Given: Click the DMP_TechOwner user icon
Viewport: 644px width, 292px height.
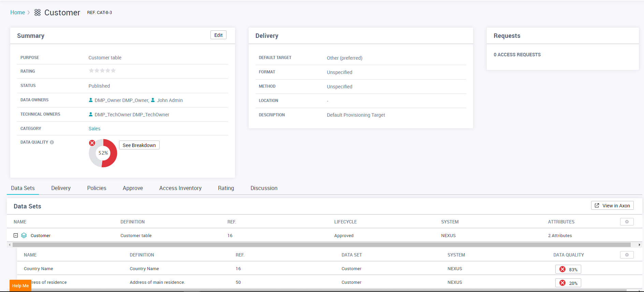Looking at the screenshot, I should 91,114.
